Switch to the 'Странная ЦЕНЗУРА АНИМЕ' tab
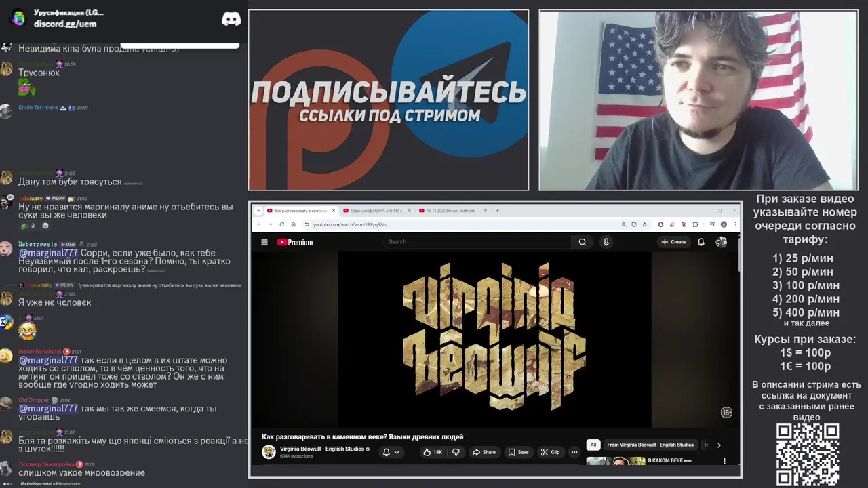The width and height of the screenshot is (868, 488). tap(376, 211)
